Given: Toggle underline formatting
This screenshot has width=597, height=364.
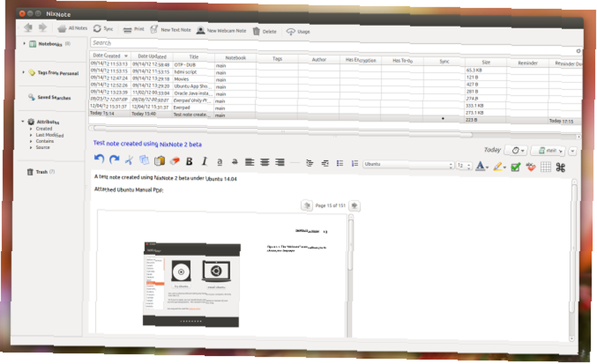Looking at the screenshot, I should click(x=220, y=162).
